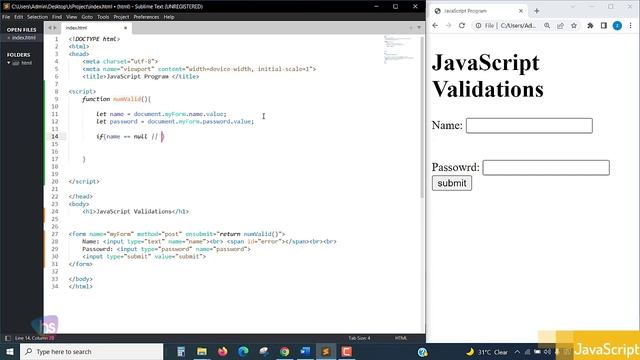
Task: Click the Sublime minimap preview
Action: tap(398, 49)
